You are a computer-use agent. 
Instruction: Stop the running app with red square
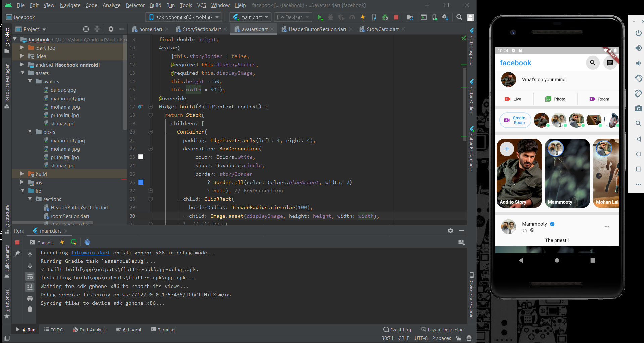pyautogui.click(x=396, y=17)
